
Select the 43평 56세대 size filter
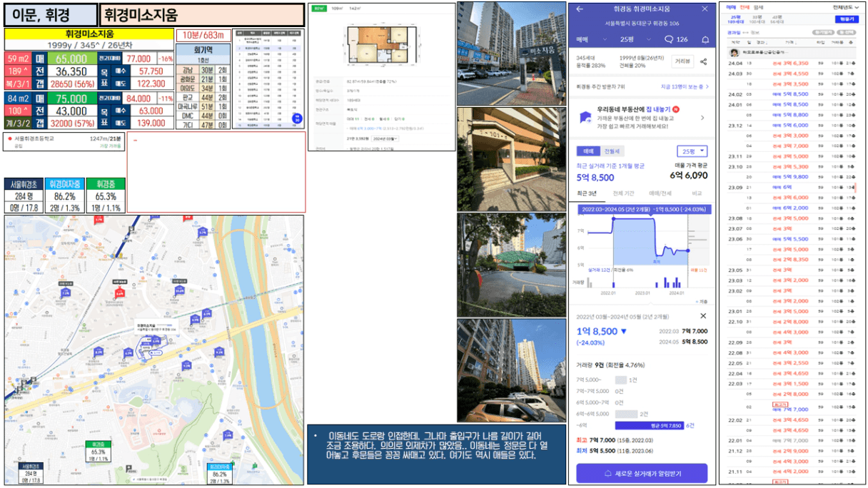[777, 19]
